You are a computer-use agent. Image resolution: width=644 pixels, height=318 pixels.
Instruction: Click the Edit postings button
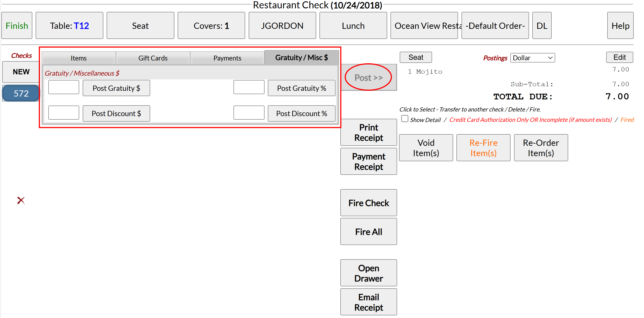pos(619,57)
